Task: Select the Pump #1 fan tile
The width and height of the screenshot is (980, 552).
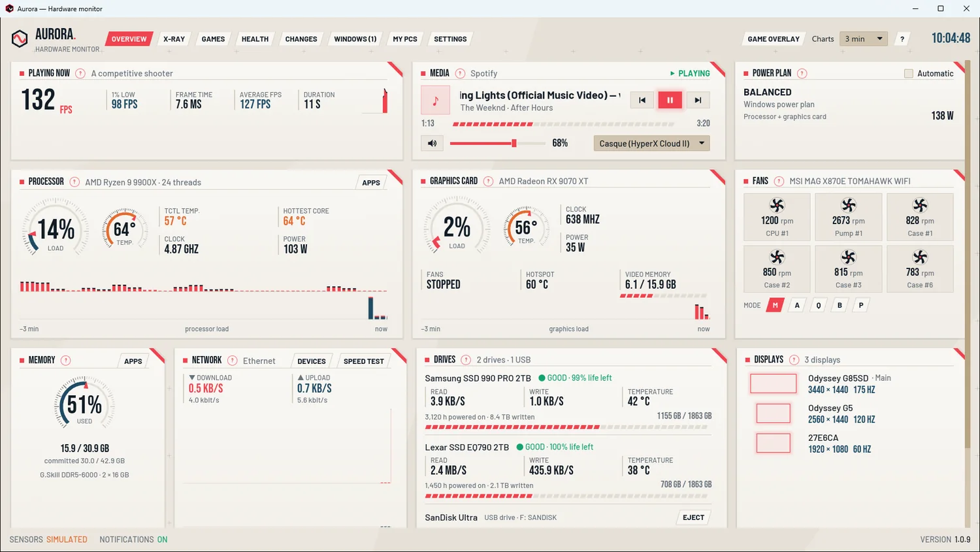Action: point(848,218)
